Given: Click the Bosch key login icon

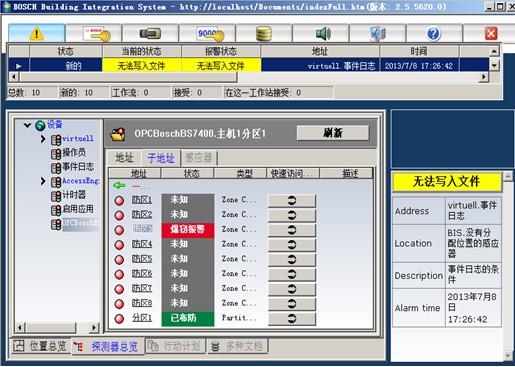Looking at the screenshot, I should [x=97, y=34].
